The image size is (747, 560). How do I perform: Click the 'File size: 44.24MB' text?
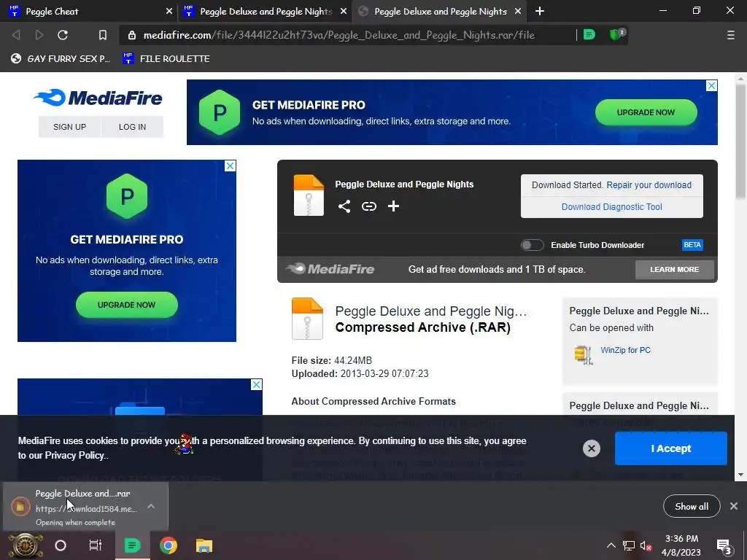(332, 360)
